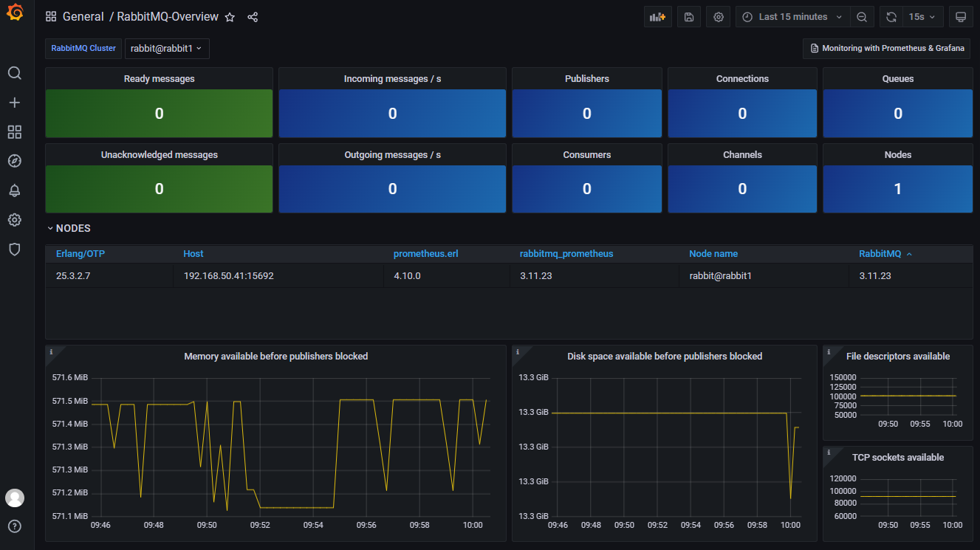
Task: Open the Alerting bell icon
Action: (x=15, y=190)
